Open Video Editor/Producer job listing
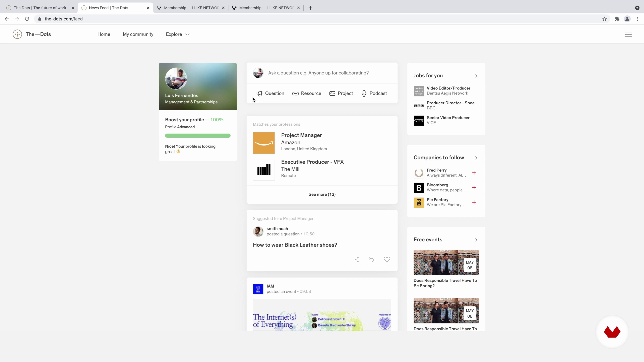 click(x=448, y=88)
